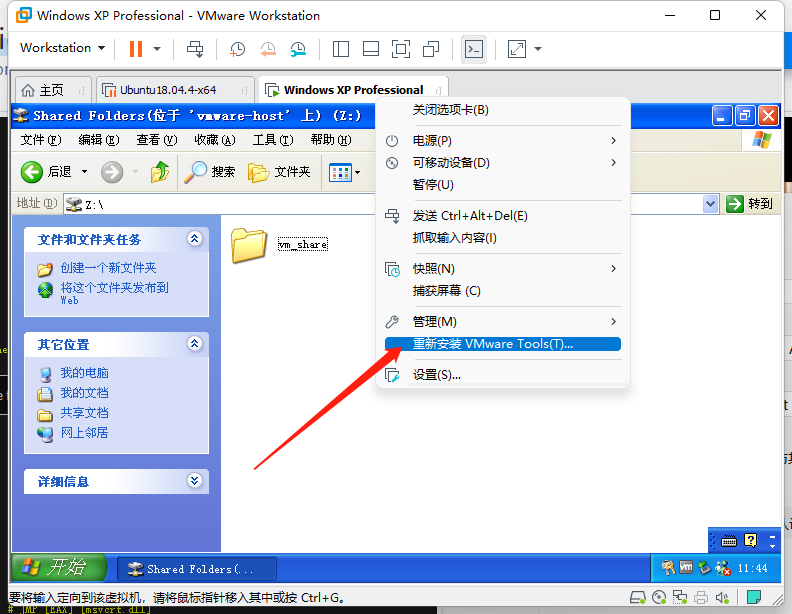Open the snapshot manager icon in the toolbar
Viewport: 792px width, 614px height.
pos(298,49)
